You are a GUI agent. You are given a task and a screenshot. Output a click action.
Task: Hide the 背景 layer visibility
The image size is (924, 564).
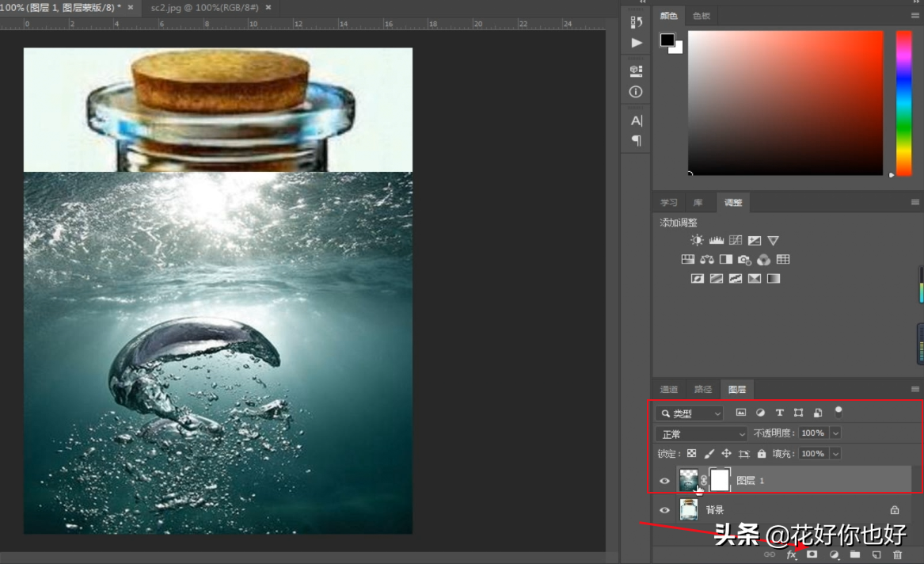pyautogui.click(x=664, y=510)
